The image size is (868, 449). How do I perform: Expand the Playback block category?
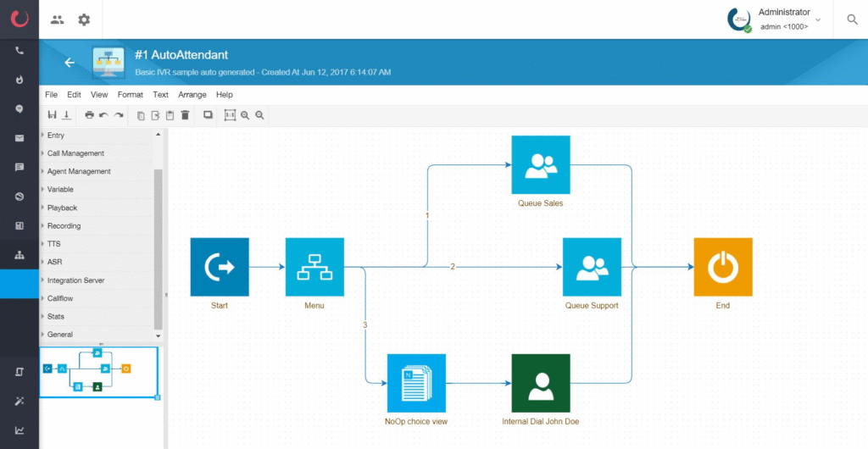pos(62,208)
